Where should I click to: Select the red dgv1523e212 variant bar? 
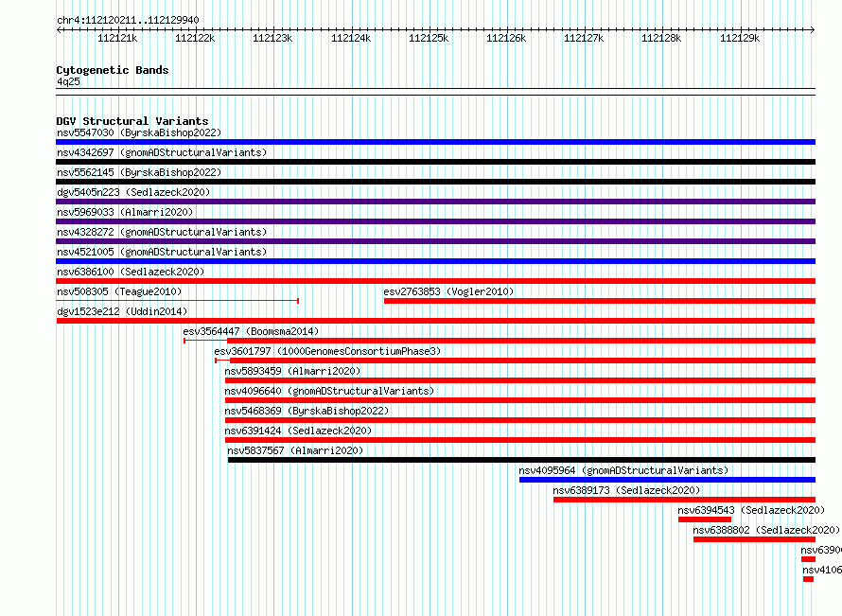(x=435, y=321)
